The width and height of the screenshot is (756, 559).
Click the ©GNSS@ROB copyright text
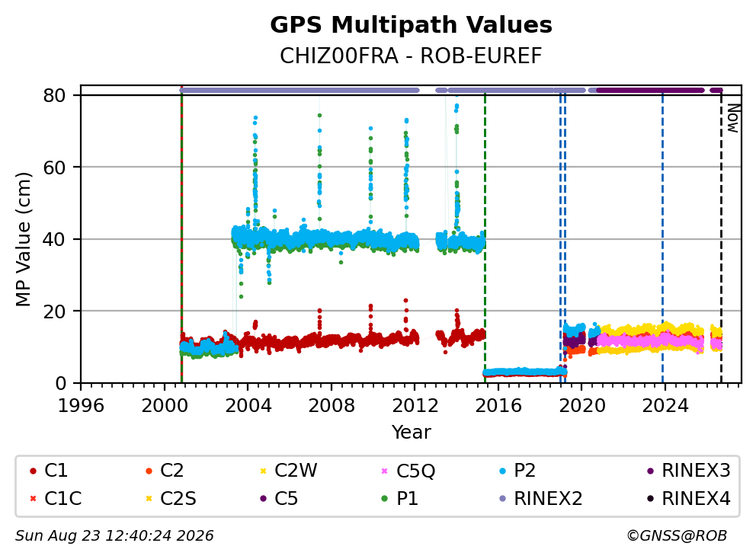[677, 536]
